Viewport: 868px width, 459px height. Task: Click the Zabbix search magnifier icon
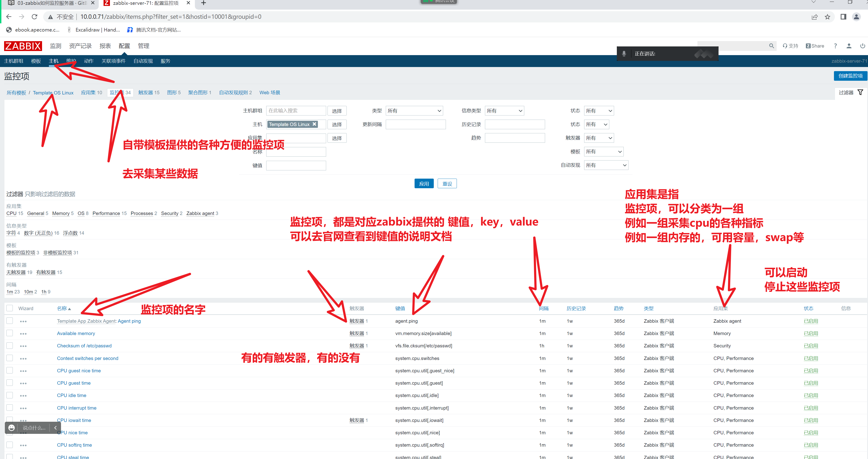pos(771,46)
